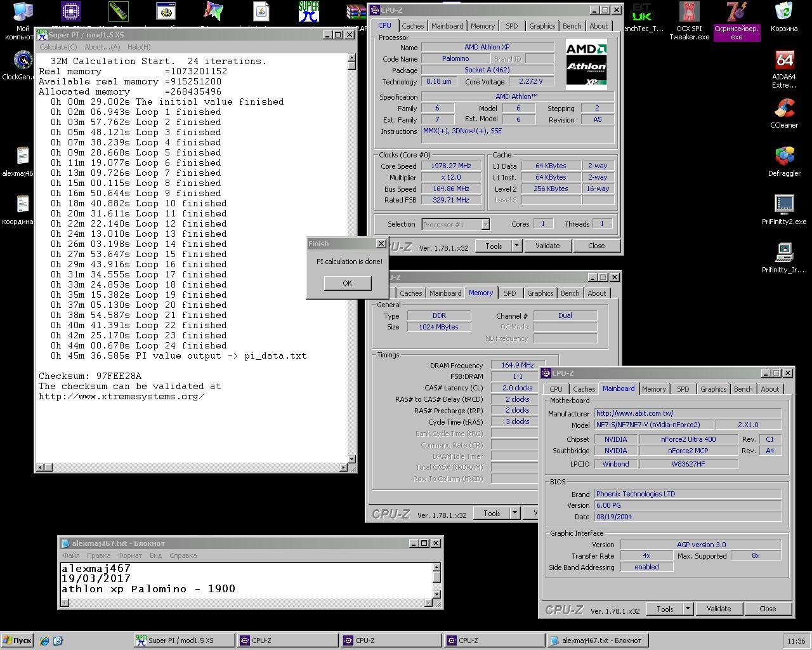Open the Пуск Start button
812x650 pixels.
[17, 640]
